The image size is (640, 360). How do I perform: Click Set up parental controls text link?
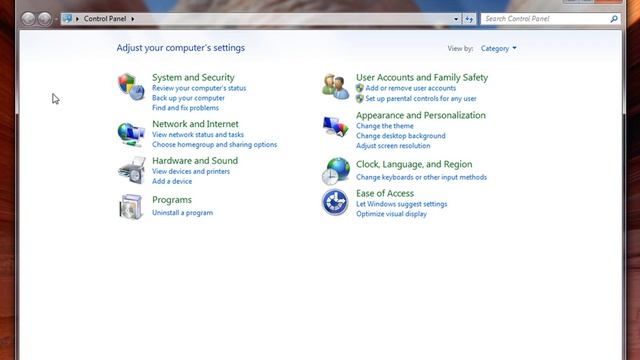(421, 98)
